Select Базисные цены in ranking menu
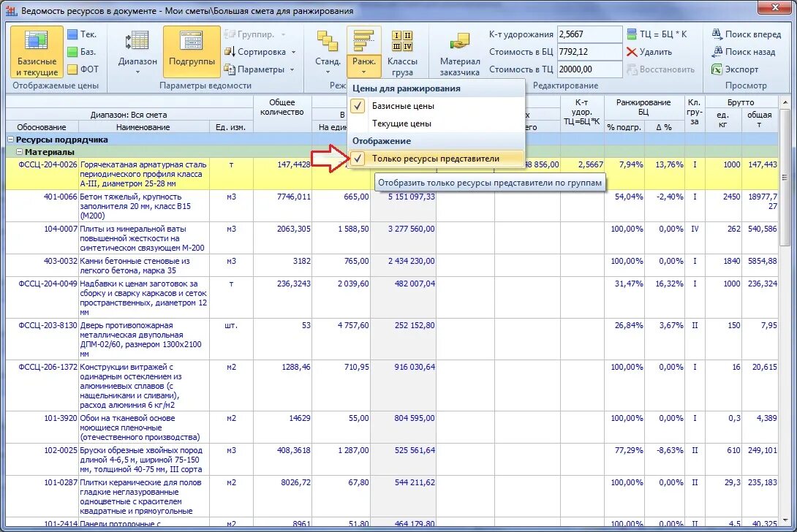 437,106
